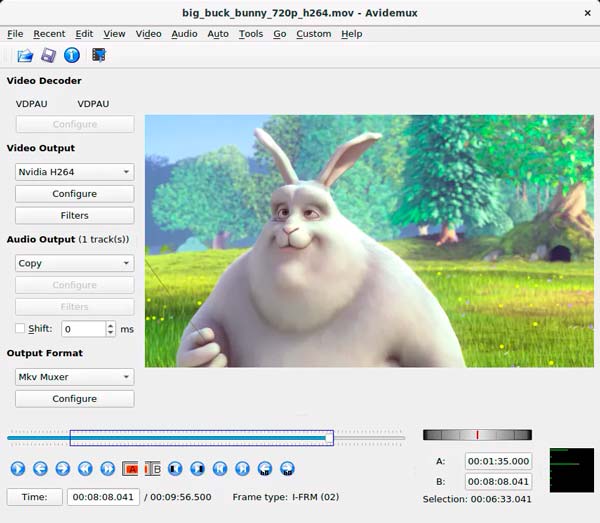Click the marker A time field
The image size is (600, 523).
[x=499, y=461]
